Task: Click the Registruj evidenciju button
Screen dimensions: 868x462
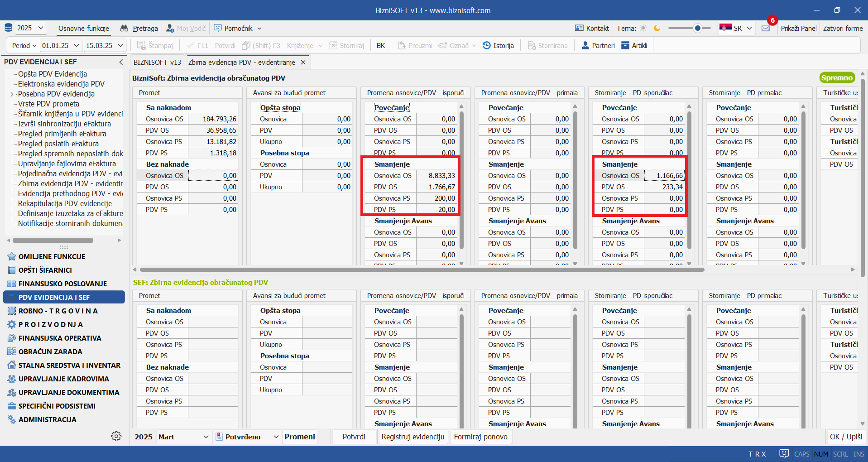Action: point(413,437)
